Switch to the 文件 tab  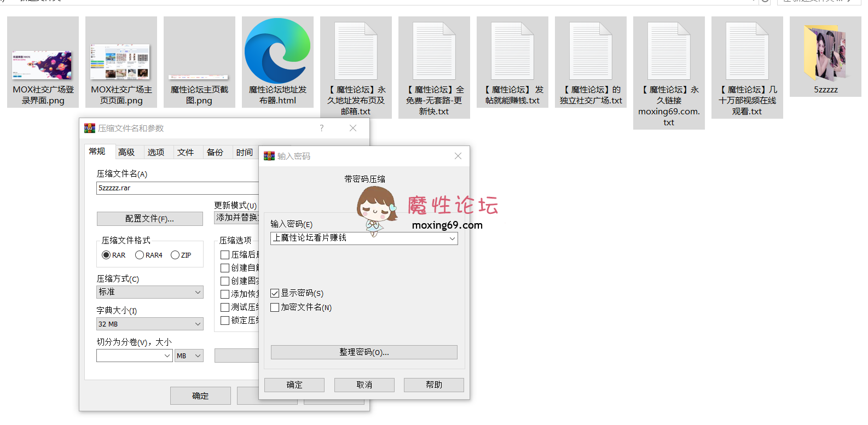pyautogui.click(x=186, y=153)
